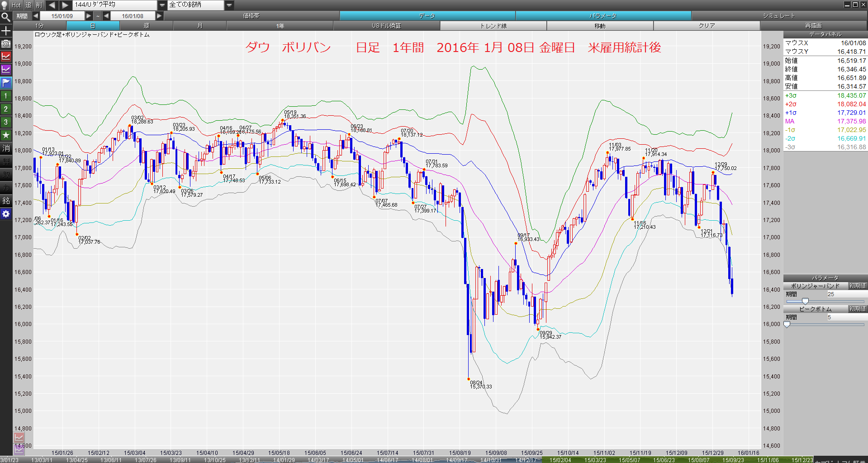Select the purple line chart icon

coord(6,70)
